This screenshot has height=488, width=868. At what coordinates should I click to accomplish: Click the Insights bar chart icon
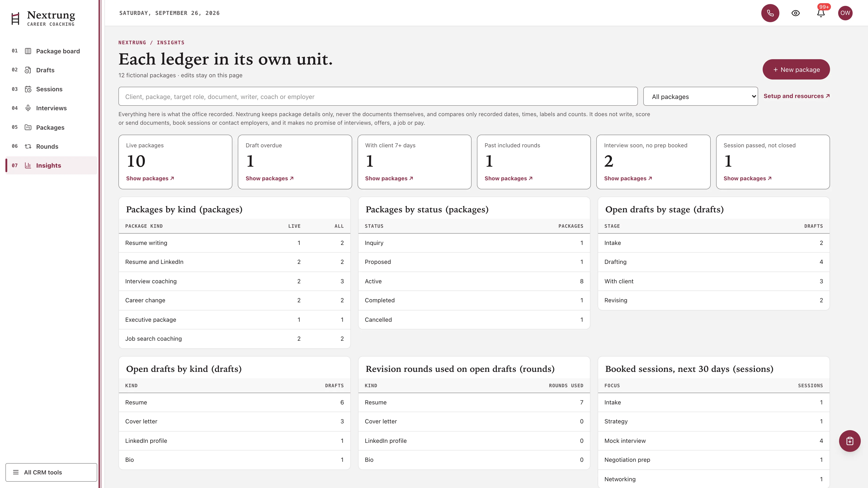(28, 165)
